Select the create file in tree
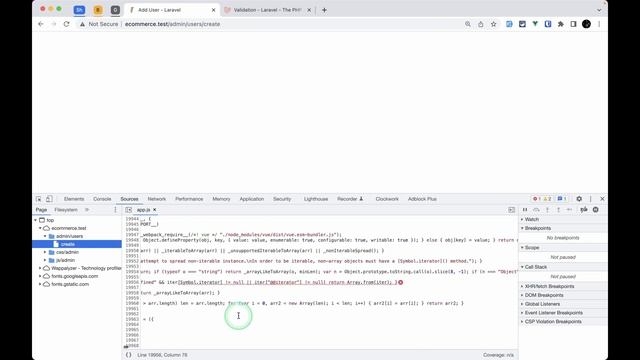The height and width of the screenshot is (360, 640). (77, 244)
